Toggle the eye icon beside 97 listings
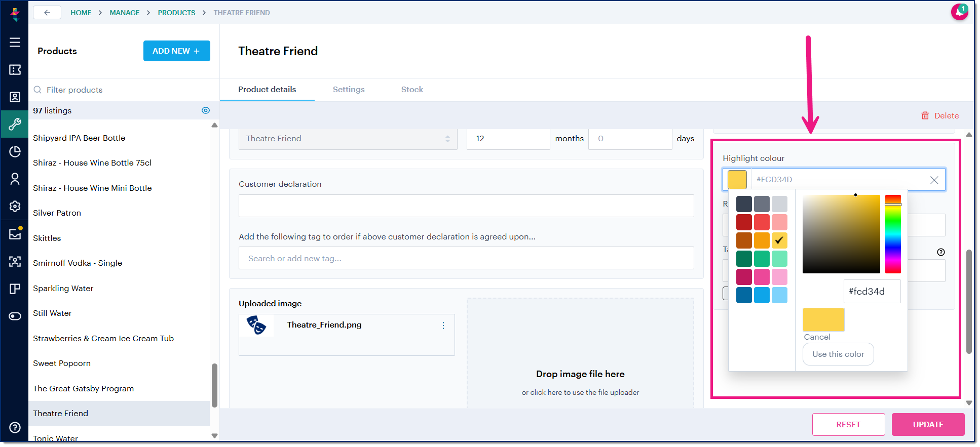980x447 pixels. [x=206, y=110]
